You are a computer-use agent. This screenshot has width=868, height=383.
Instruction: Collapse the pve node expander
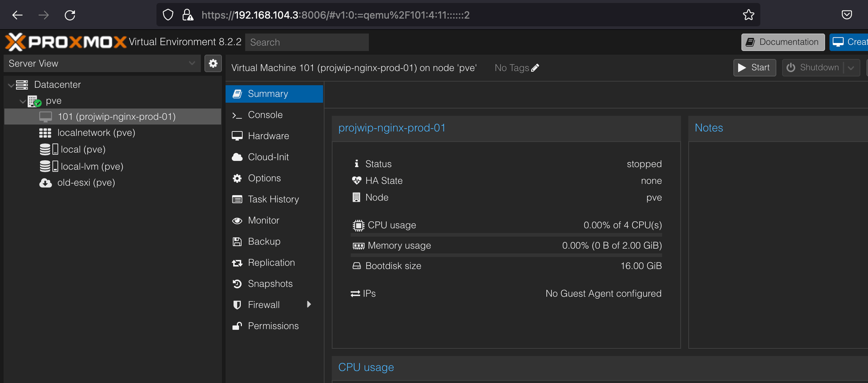23,101
